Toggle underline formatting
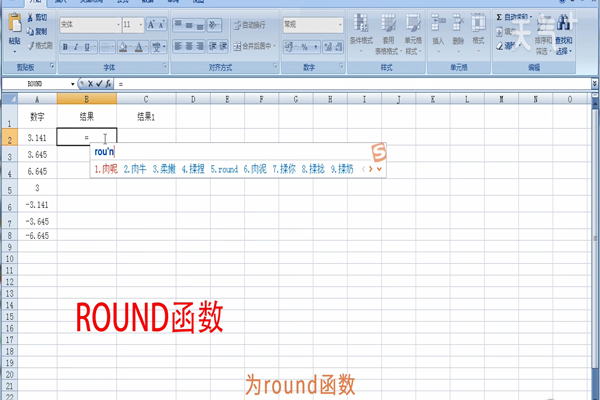Screen dimensions: 600x400 (87, 47)
